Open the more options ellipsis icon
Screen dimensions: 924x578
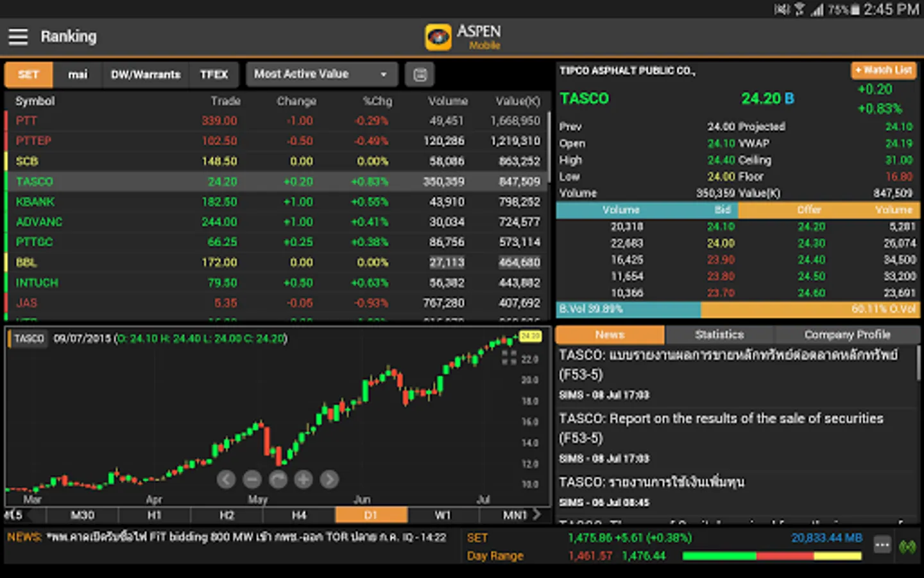(882, 545)
